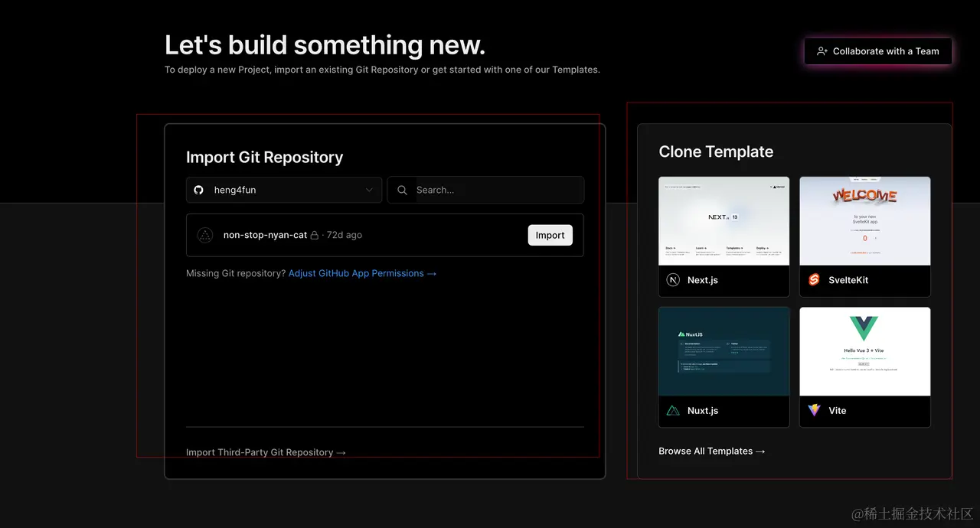Screen dimensions: 980x528
Task: Open the Next.js template preview thumbnail
Action: coord(724,221)
